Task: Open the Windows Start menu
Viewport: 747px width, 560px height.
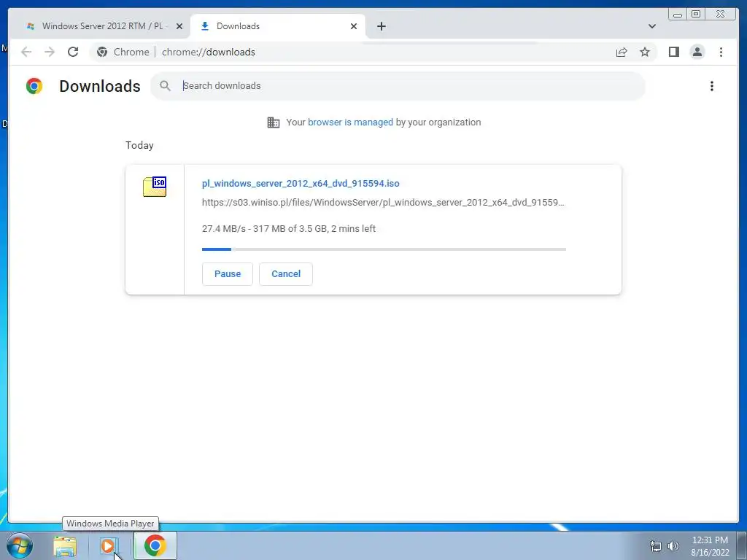Action: coord(20,545)
